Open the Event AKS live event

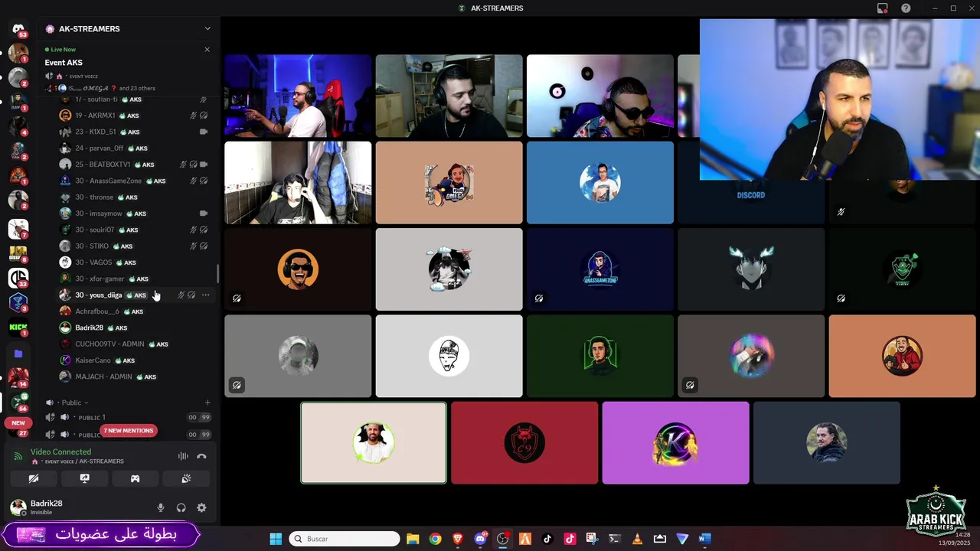(64, 63)
